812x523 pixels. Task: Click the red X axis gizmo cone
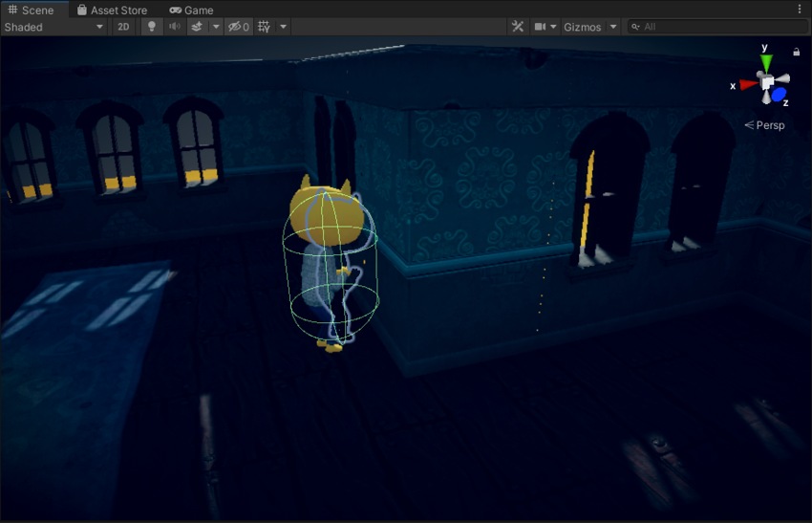point(748,85)
